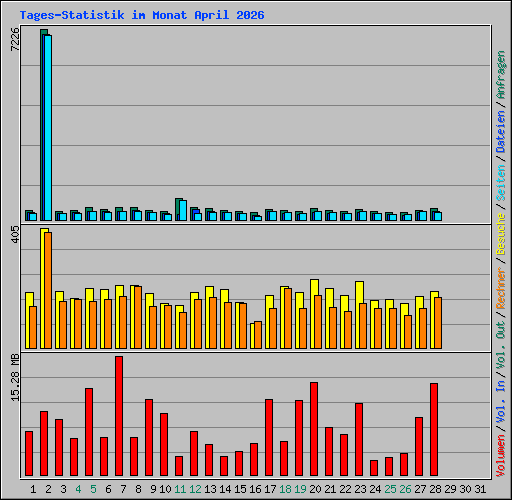Click day label 2 on the x-axis

tap(48, 489)
